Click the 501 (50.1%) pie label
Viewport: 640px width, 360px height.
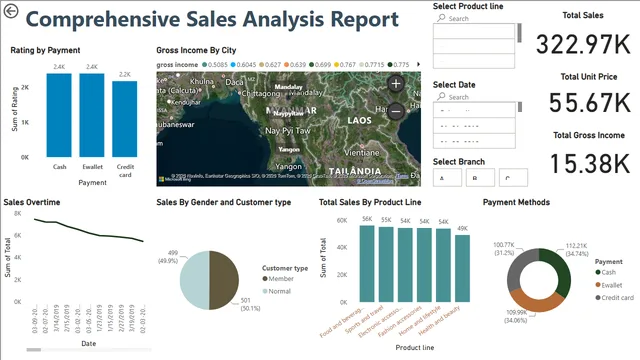250,304
